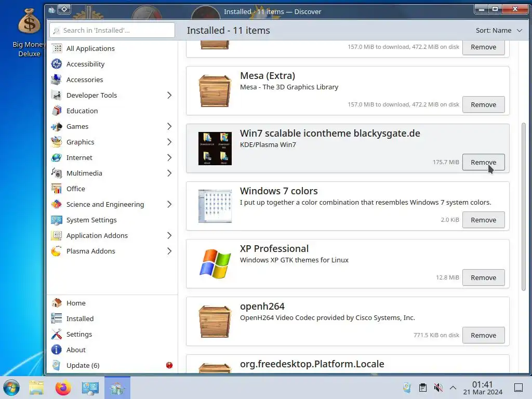
Task: Open the org.freedesktop.Platform.Locale entry
Action: coord(348,364)
